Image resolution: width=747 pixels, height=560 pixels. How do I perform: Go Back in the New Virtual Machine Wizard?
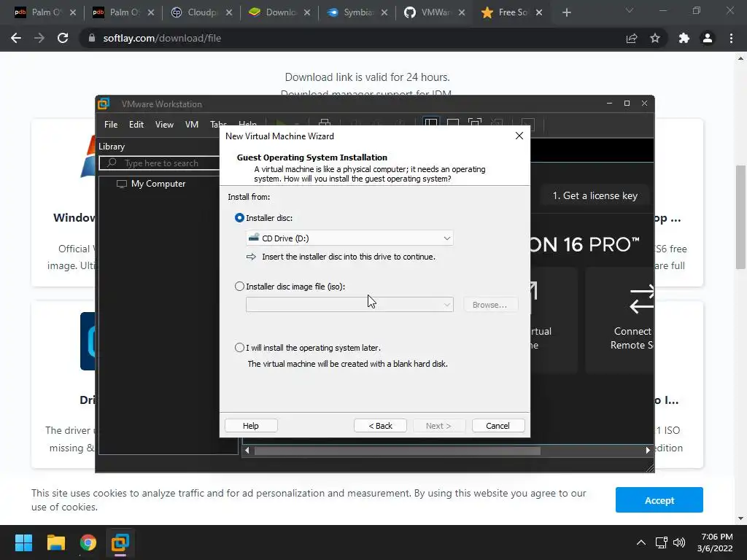(380, 426)
